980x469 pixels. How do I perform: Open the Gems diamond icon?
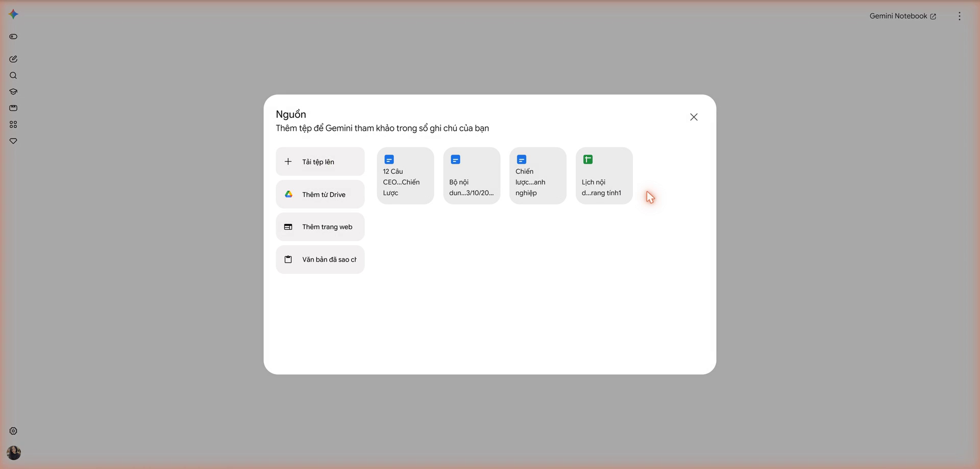[13, 141]
